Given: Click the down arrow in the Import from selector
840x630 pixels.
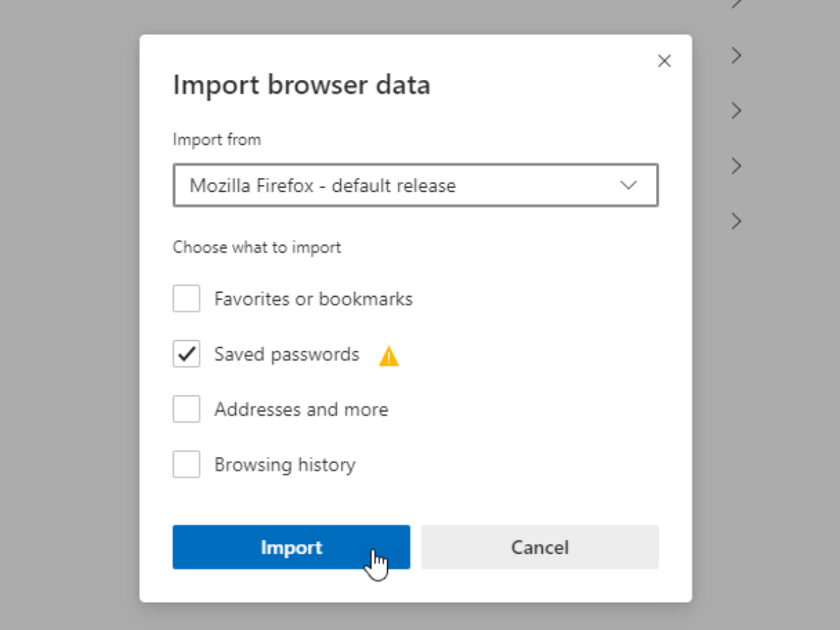Looking at the screenshot, I should (629, 185).
